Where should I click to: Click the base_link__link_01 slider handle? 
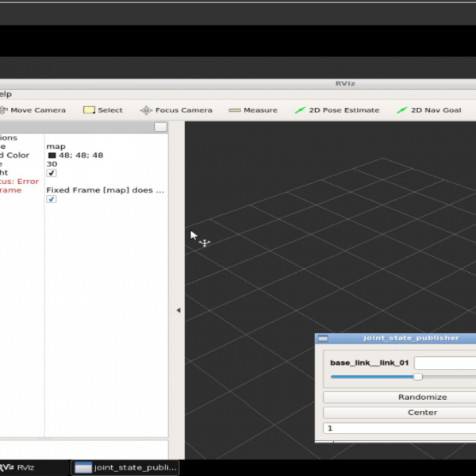[418, 377]
